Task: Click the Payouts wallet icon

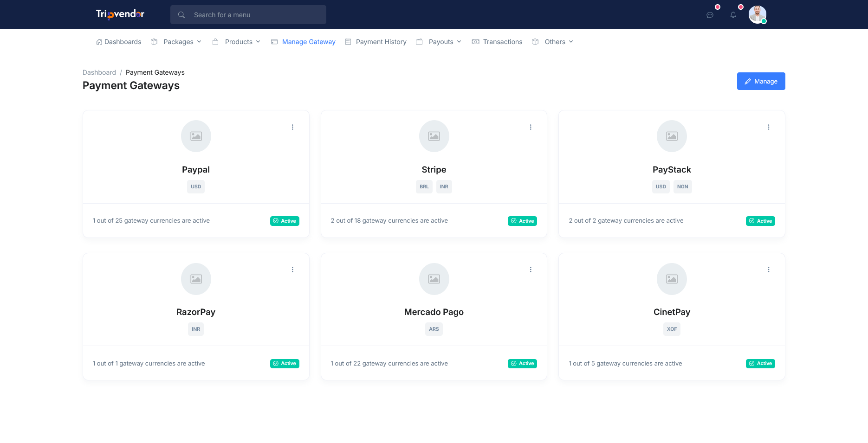Action: pos(419,42)
